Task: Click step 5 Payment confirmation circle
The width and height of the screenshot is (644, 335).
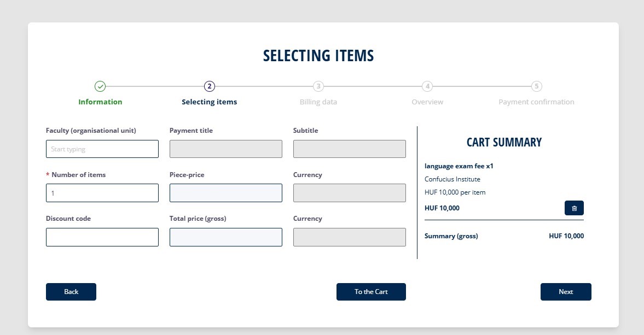Action: pyautogui.click(x=537, y=86)
